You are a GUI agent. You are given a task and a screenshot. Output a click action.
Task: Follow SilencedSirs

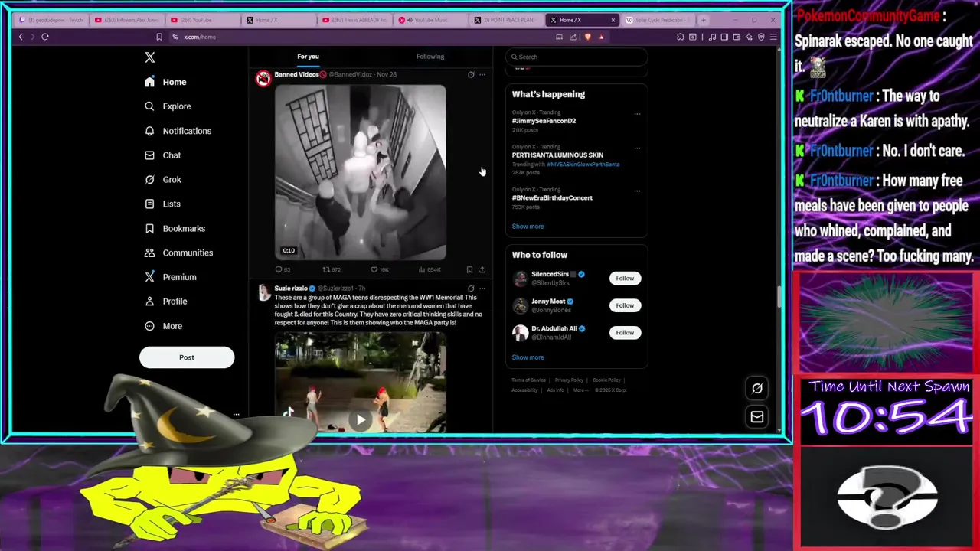[x=625, y=279]
